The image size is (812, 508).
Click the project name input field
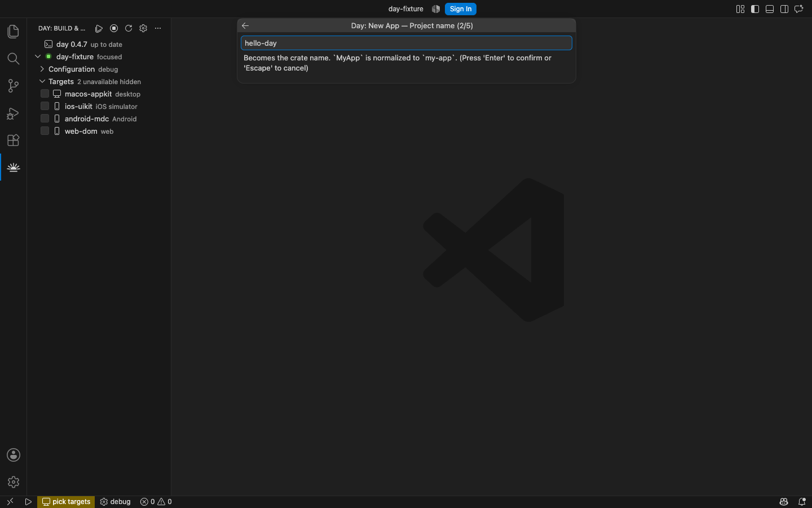[407, 43]
